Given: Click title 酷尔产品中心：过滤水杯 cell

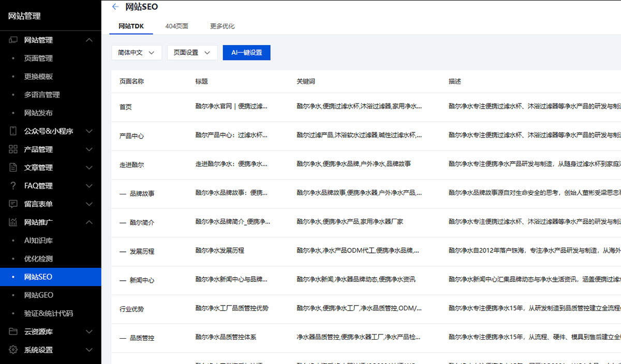Looking at the screenshot, I should (x=231, y=135).
